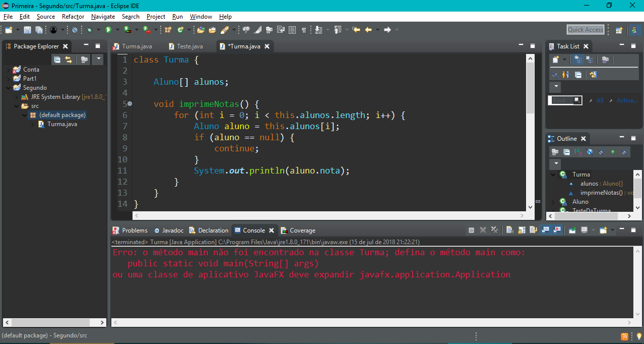Open the Refactor menu
The height and width of the screenshot is (344, 644).
[x=73, y=17]
